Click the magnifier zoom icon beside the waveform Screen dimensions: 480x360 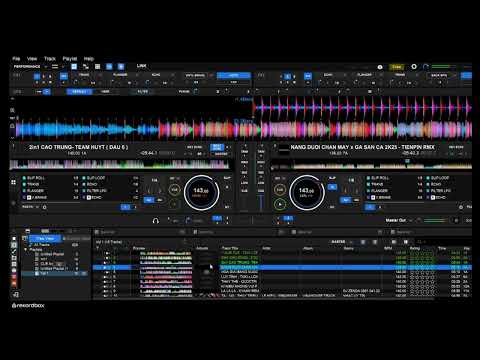[12, 110]
